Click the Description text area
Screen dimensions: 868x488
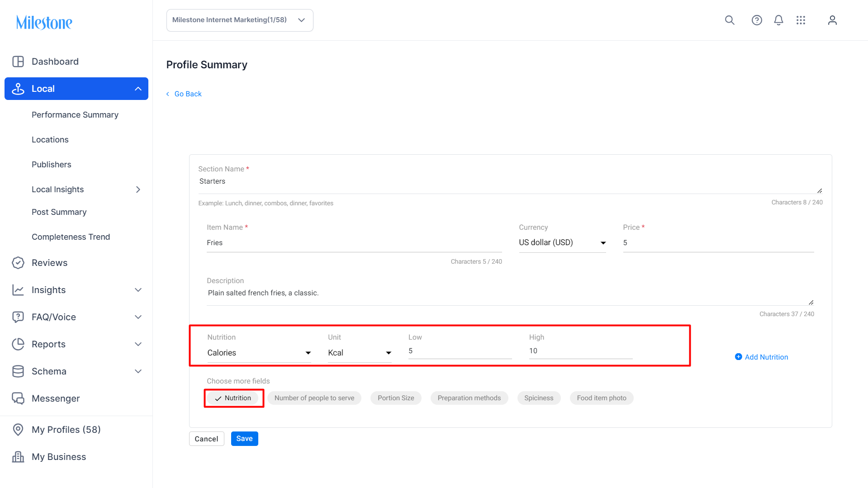point(510,296)
